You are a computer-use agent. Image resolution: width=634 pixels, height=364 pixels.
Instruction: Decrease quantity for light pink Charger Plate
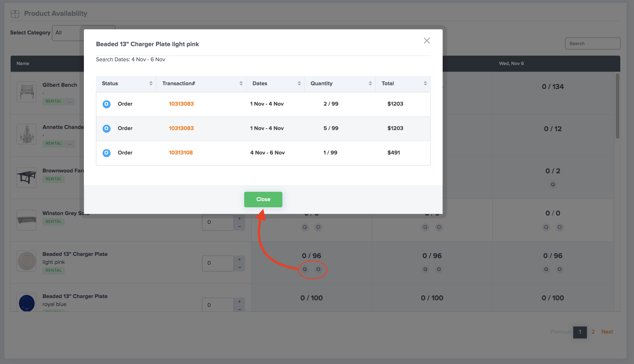240,267
